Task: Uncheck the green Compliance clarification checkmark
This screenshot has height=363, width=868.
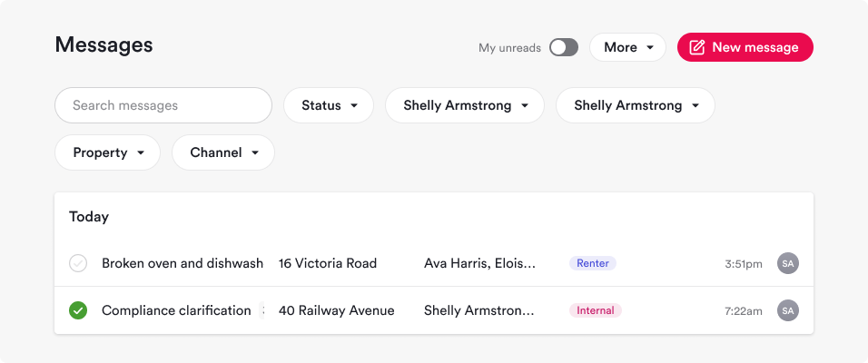Action: [x=78, y=310]
